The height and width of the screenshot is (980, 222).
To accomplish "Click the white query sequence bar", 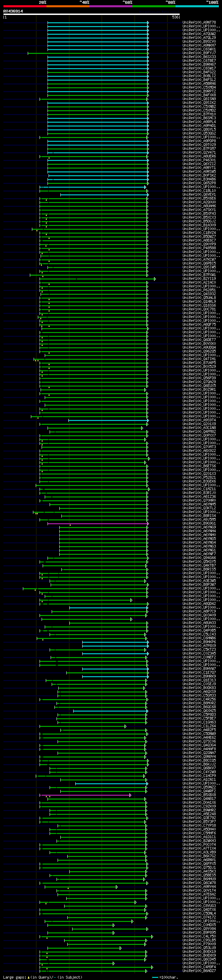I will (92, 15).
